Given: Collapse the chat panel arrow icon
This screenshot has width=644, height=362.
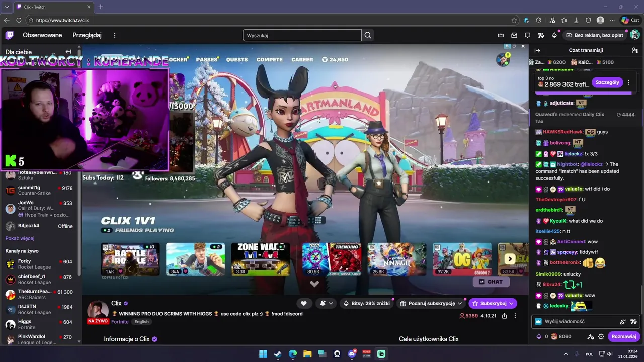Looking at the screenshot, I should 537,50.
